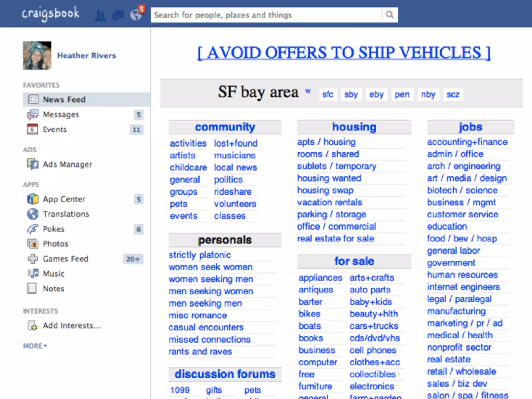Click the Messages icon in sidebar
The width and height of the screenshot is (532, 399).
(x=33, y=114)
